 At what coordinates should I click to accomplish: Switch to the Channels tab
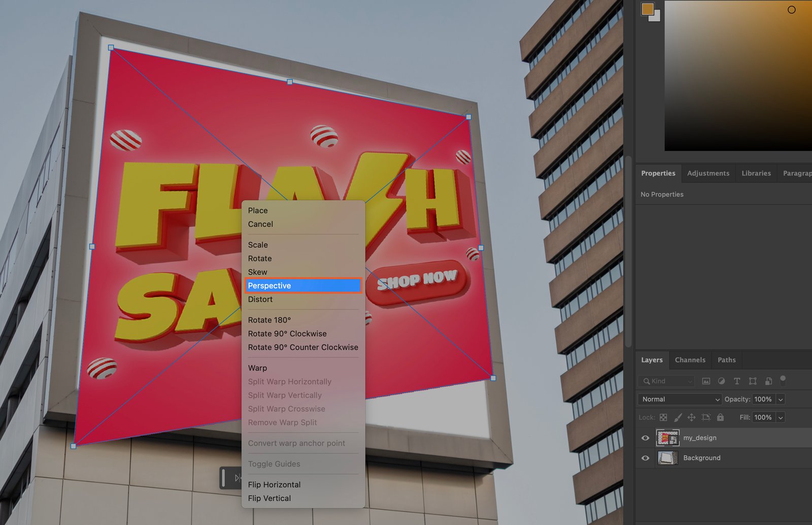[x=690, y=360]
